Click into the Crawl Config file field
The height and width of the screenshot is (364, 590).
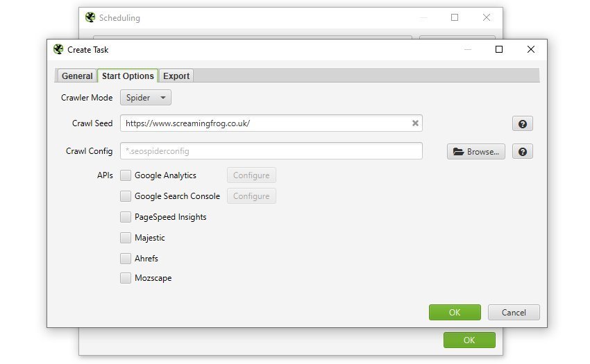click(x=271, y=151)
